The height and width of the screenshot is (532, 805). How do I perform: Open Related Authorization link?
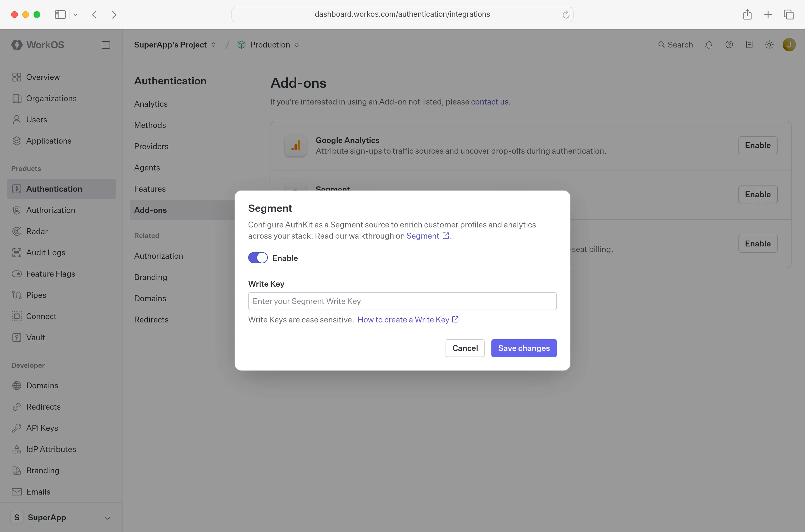point(158,256)
